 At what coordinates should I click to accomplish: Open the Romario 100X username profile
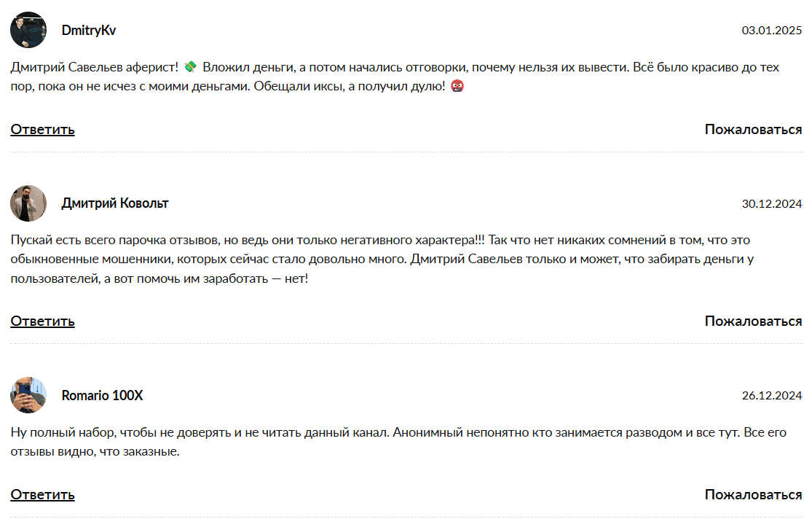pyautogui.click(x=102, y=396)
